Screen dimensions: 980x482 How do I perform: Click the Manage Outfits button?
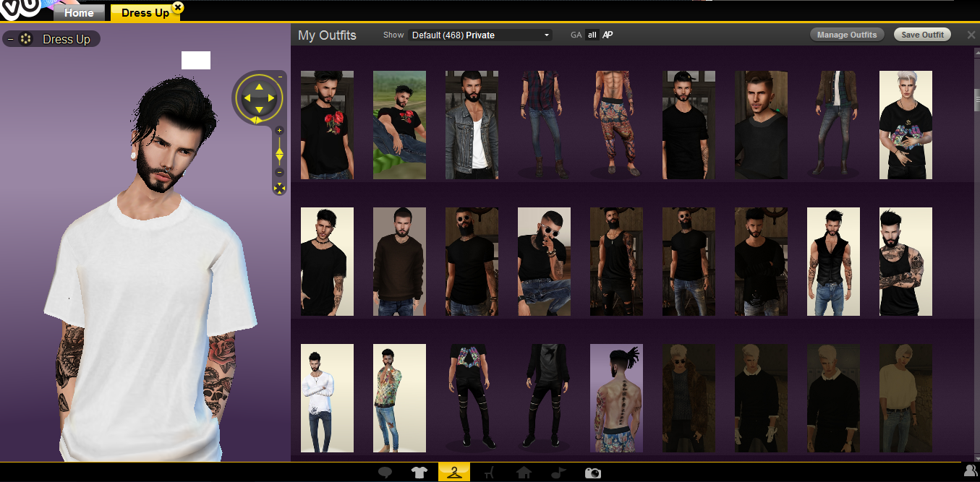click(x=847, y=35)
